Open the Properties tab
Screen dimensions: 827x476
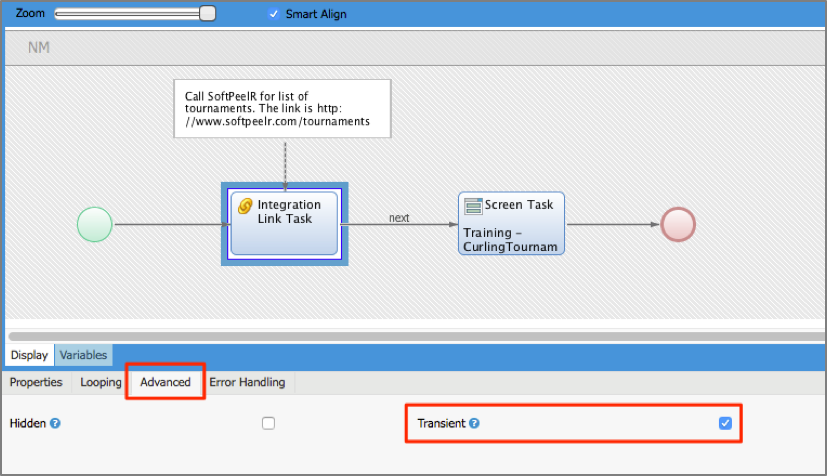[36, 382]
